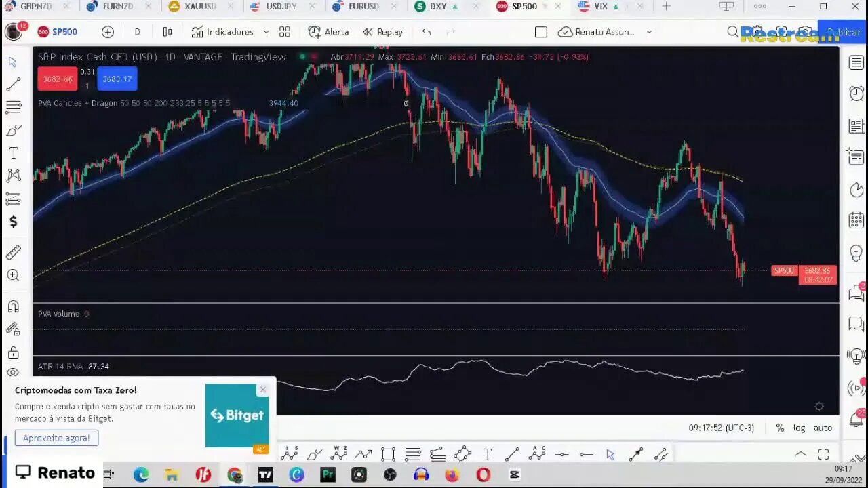Image resolution: width=868 pixels, height=488 pixels.
Task: Open the hotlists panel on right sidebar
Action: (856, 189)
